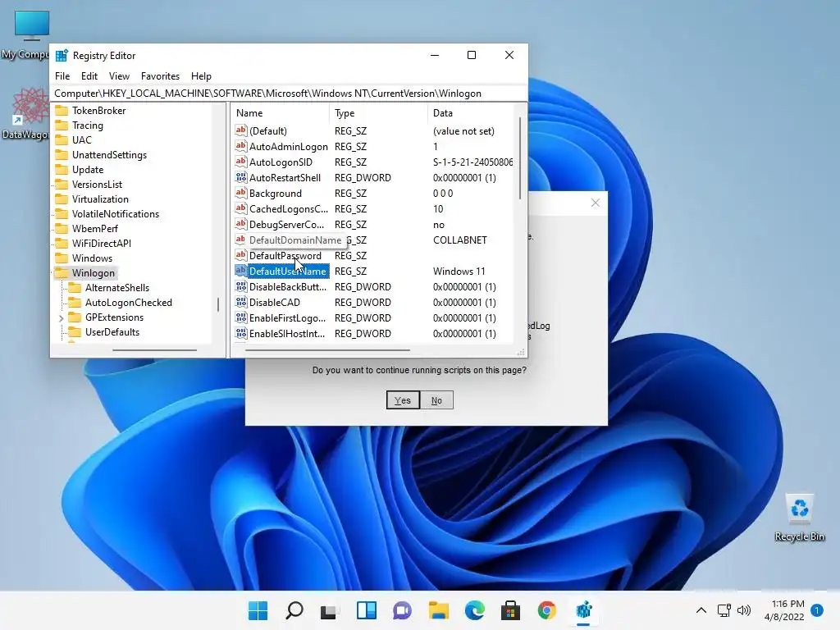
Task: Sort values by Type column
Action: 378,113
